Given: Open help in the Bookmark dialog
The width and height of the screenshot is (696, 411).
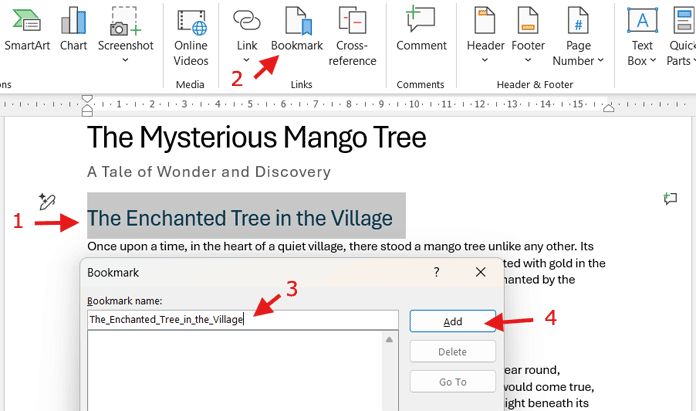Looking at the screenshot, I should click(x=436, y=272).
